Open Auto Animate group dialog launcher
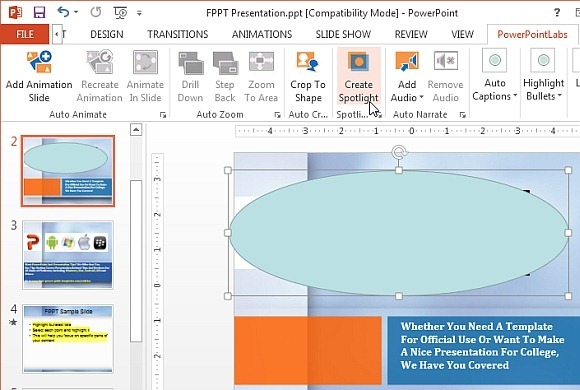This screenshot has width=580, height=390. coord(163,115)
